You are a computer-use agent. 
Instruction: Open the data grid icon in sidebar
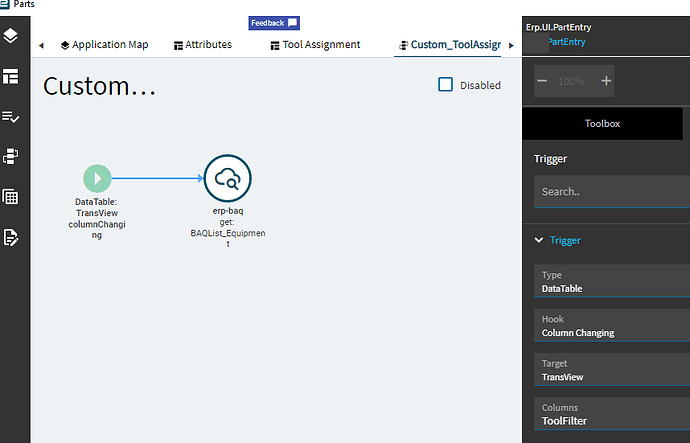[11, 197]
